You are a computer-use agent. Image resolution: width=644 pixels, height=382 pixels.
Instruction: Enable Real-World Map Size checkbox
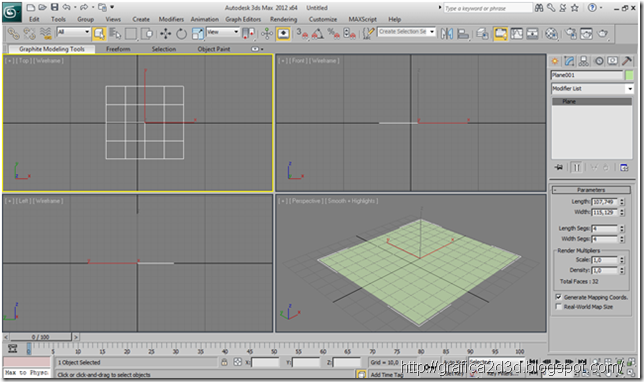[558, 306]
